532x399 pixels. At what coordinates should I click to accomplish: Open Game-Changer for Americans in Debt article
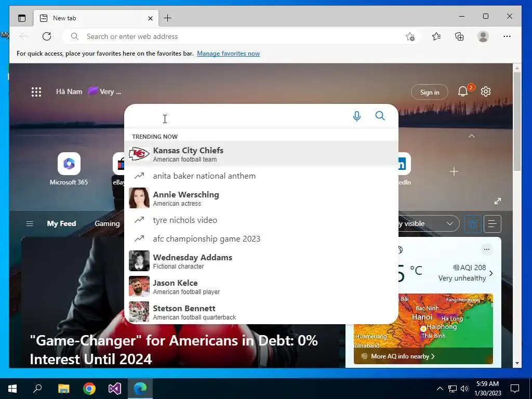pos(174,350)
